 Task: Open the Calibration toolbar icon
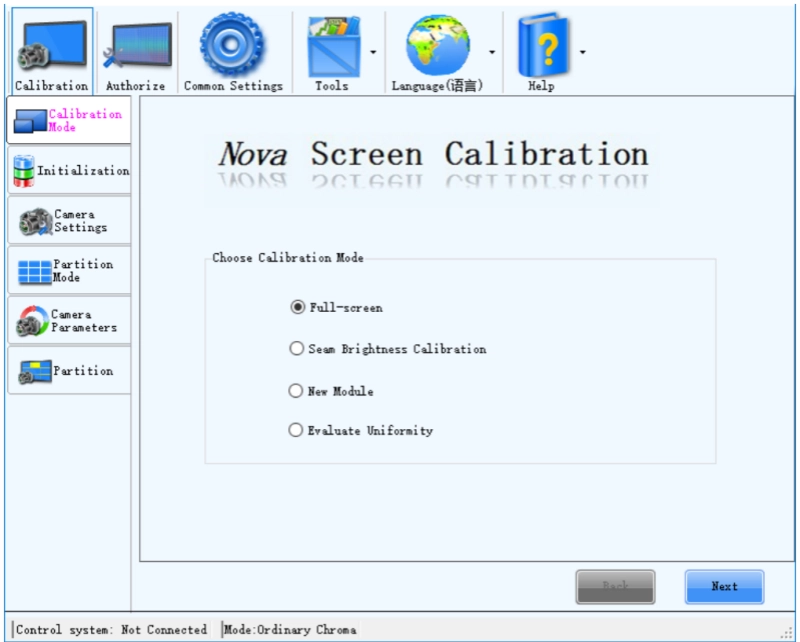tap(52, 45)
